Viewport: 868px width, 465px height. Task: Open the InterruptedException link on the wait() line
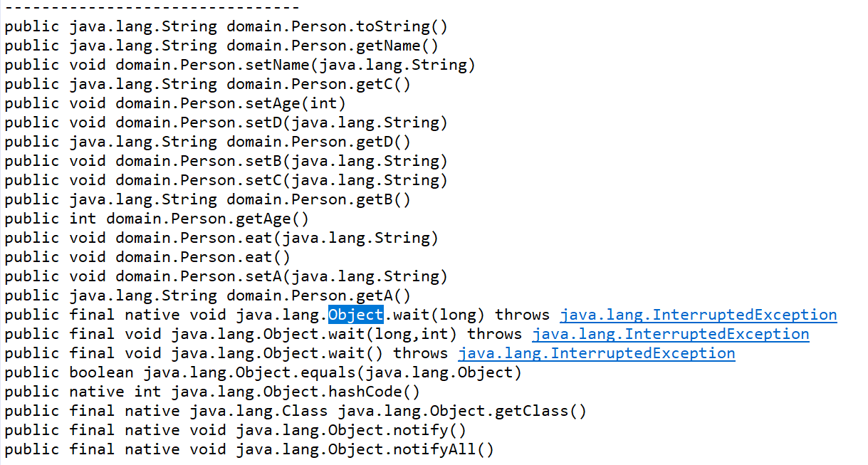597,353
